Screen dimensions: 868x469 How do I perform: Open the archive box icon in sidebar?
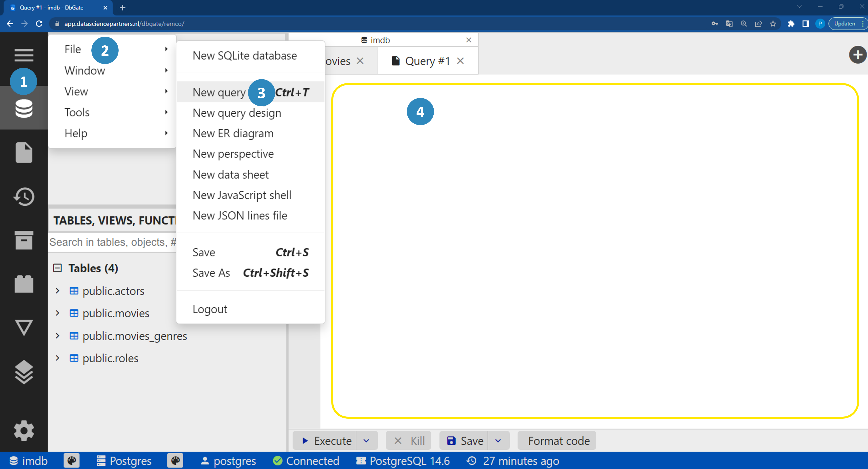24,240
